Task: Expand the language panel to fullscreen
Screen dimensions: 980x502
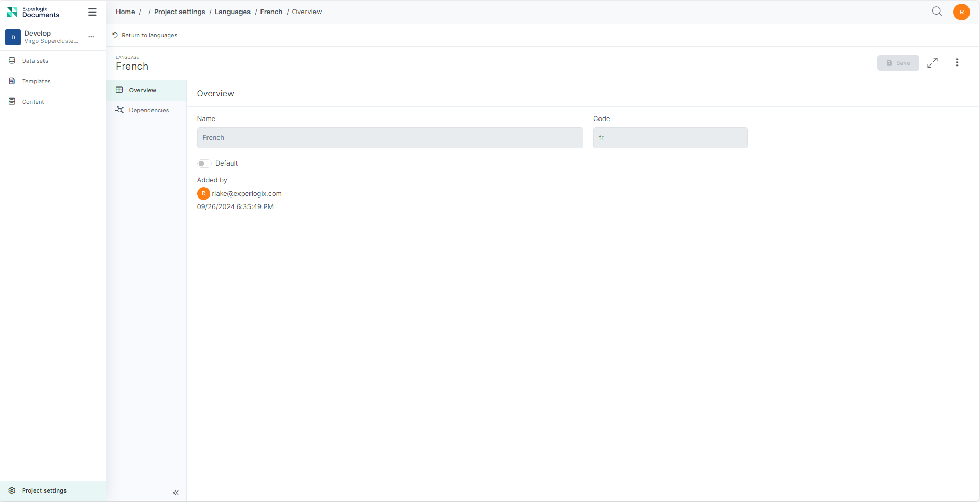Action: [x=932, y=63]
